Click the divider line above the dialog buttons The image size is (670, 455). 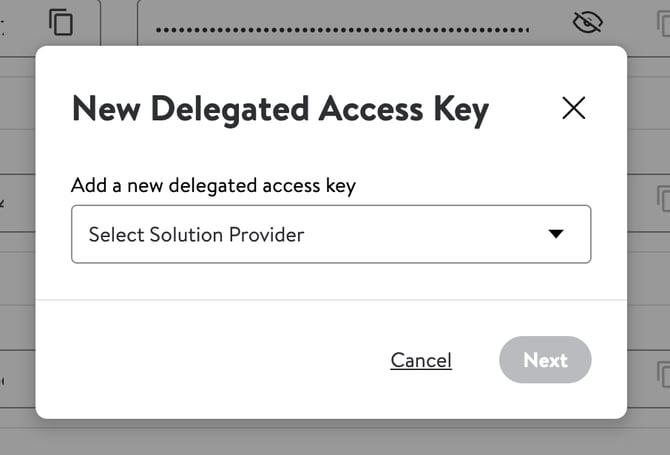point(330,299)
